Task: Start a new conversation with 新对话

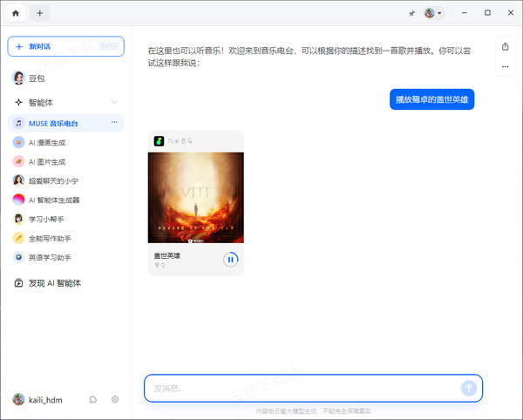Action: tap(65, 46)
